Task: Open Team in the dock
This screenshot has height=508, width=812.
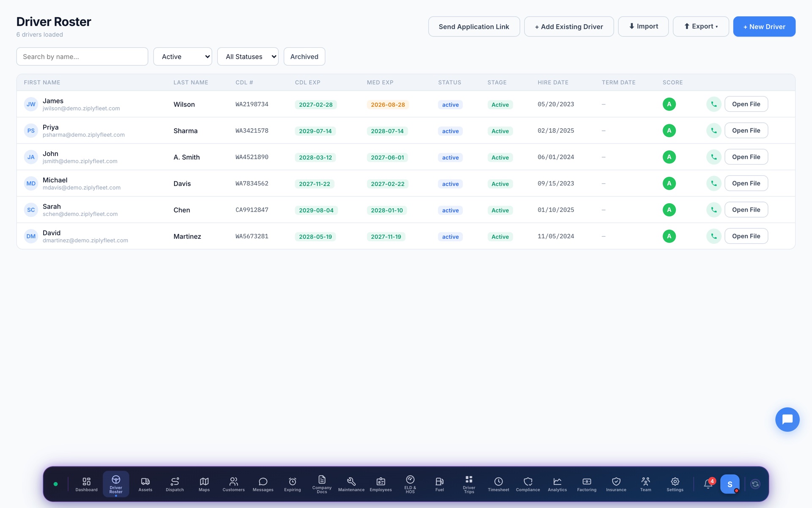Action: [x=645, y=484]
